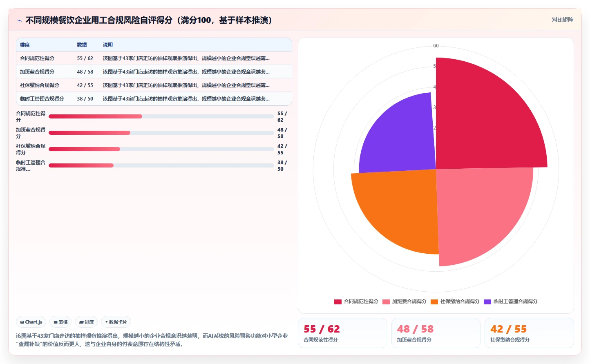Click the 合同规范性得分 table row label
Image resolution: width=590 pixels, height=364 pixels.
[x=37, y=58]
